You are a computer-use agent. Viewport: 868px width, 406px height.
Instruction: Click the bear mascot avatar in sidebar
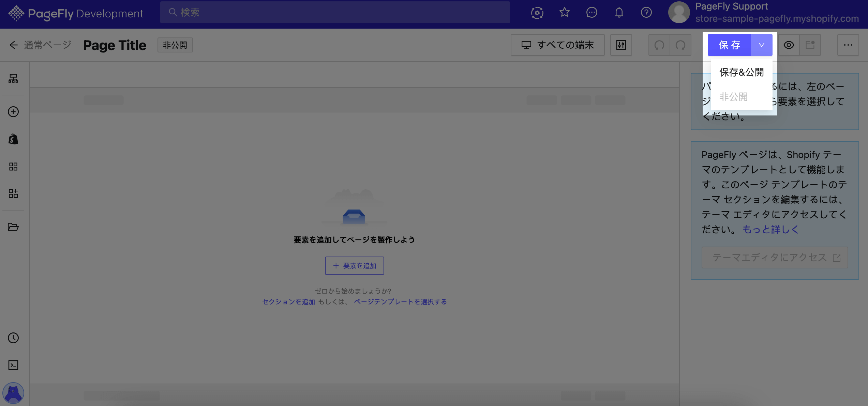click(13, 393)
